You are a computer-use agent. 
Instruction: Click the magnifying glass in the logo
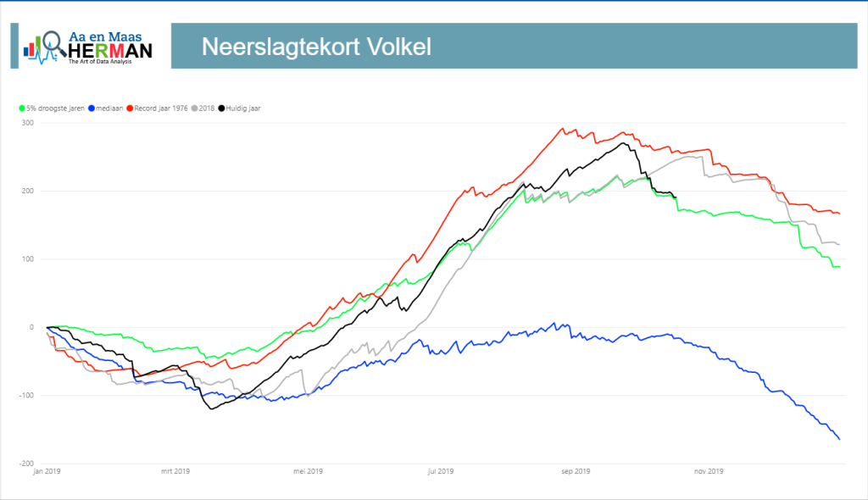tap(53, 43)
